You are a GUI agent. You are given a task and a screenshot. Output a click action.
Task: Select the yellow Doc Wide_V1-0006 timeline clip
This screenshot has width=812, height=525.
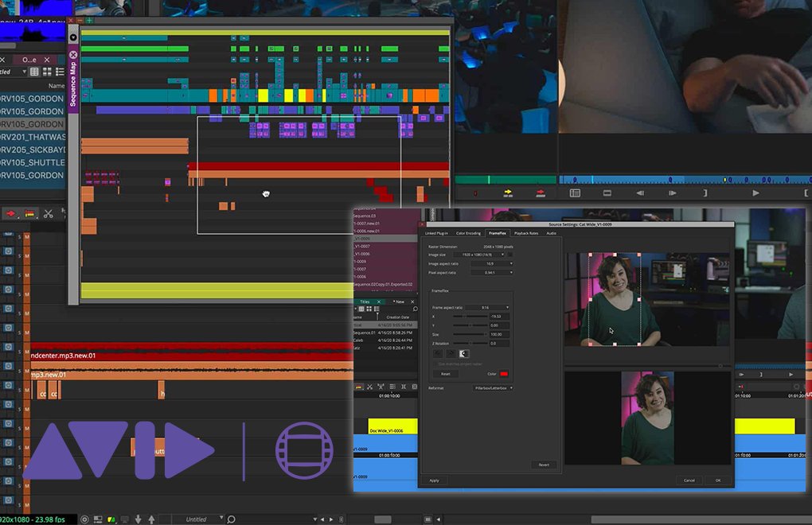(x=392, y=426)
